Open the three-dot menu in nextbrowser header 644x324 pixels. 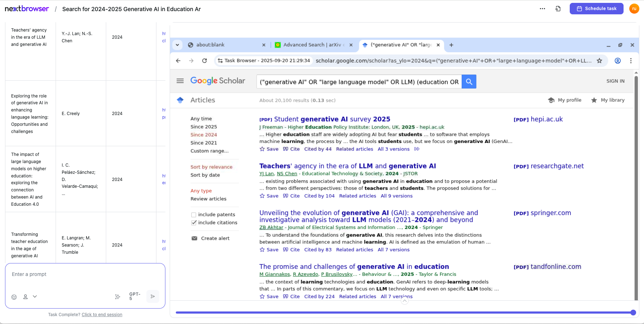tap(542, 9)
